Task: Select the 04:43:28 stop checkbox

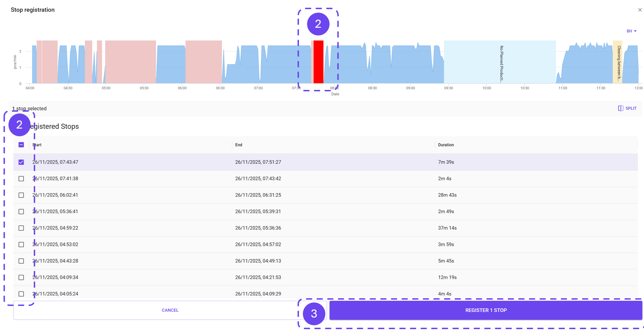Action: [x=21, y=261]
